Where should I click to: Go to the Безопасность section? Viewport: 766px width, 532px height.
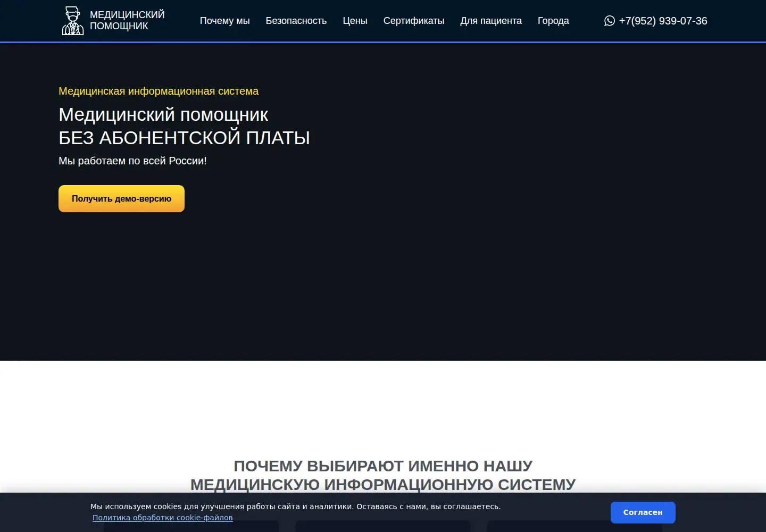(296, 21)
